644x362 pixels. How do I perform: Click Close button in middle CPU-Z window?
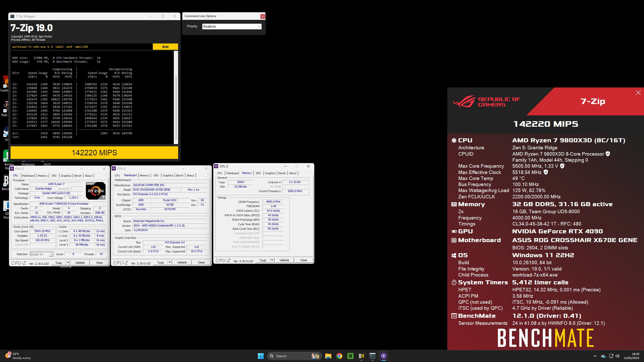pos(201,263)
